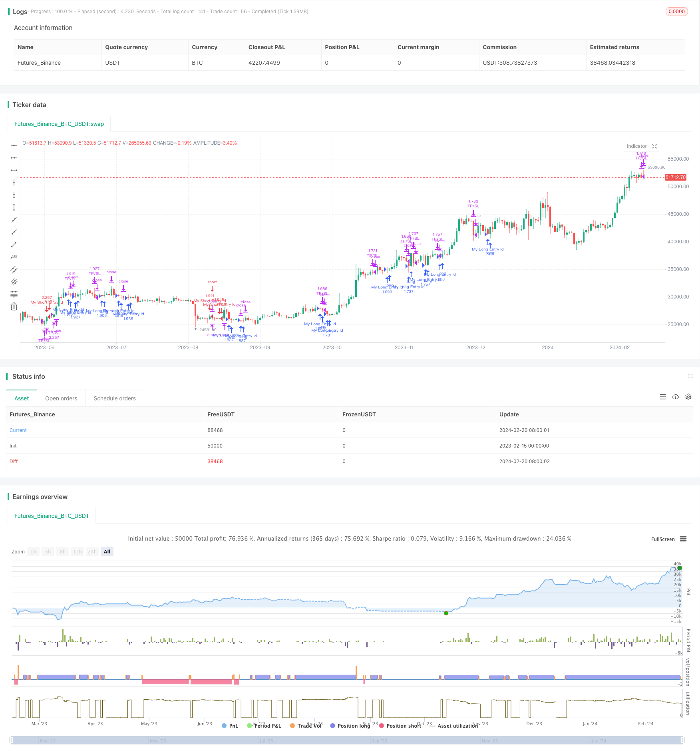Click the red 0.0000 badge in Logs
Image resolution: width=700 pixels, height=756 pixels.
tap(676, 12)
